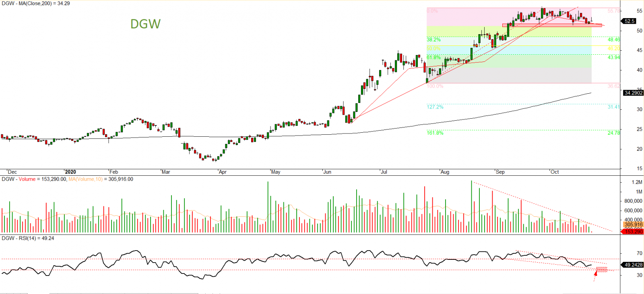Select the large green DGW ticker label
Viewport: 644px width, 294px height.
click(145, 24)
